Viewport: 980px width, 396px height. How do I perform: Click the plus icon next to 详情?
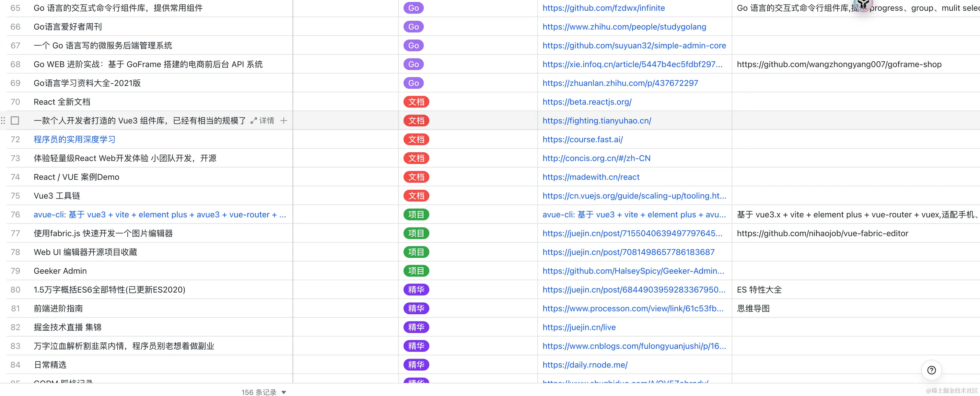tap(284, 121)
